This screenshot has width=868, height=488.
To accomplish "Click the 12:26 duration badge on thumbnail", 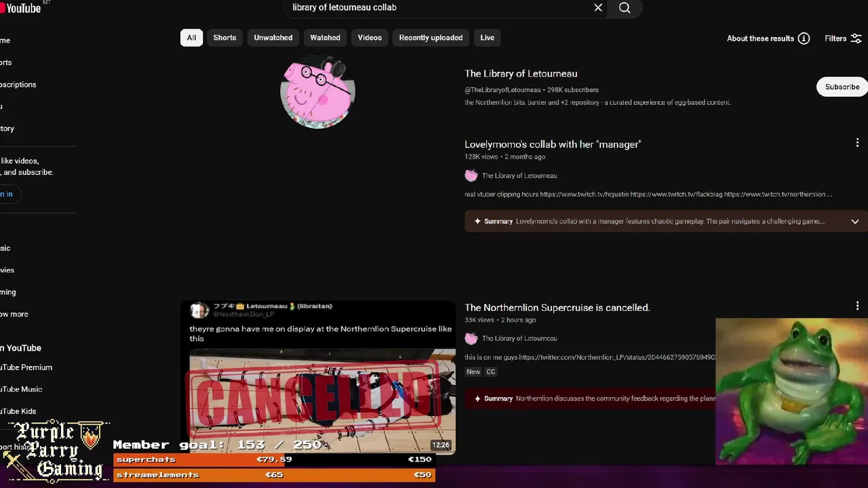I will pyautogui.click(x=441, y=445).
